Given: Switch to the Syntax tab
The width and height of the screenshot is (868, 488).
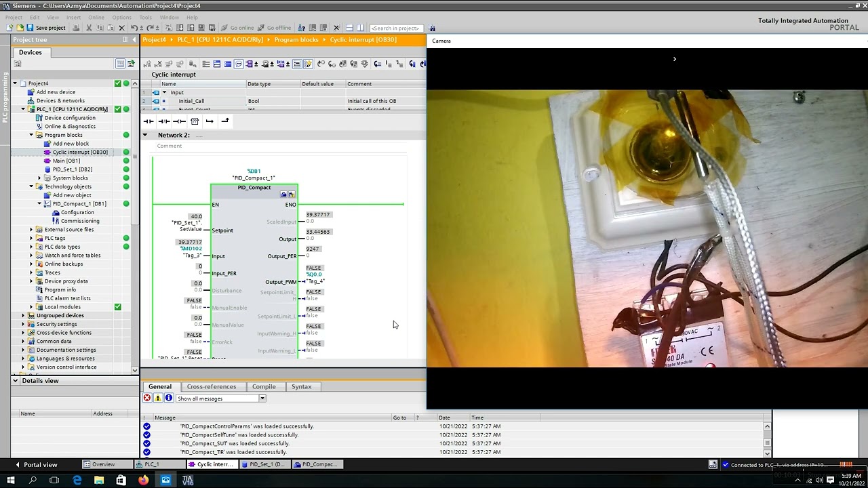Looking at the screenshot, I should [x=302, y=386].
